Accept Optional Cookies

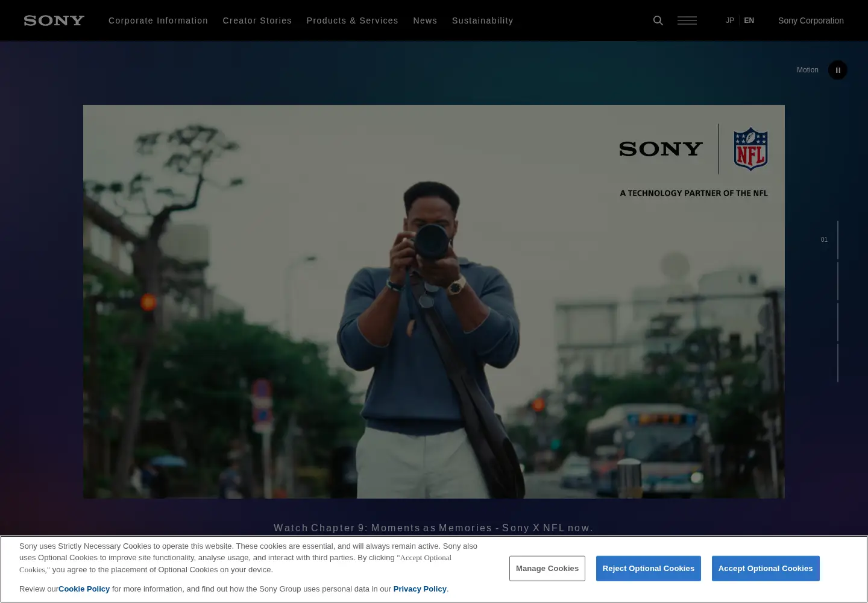(x=766, y=569)
